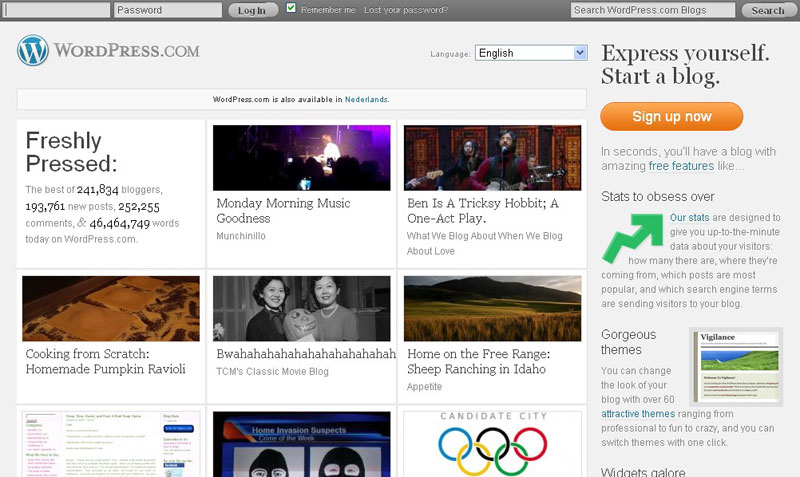Open the Vigilance theme preview image
This screenshot has height=477, width=800.
(738, 365)
